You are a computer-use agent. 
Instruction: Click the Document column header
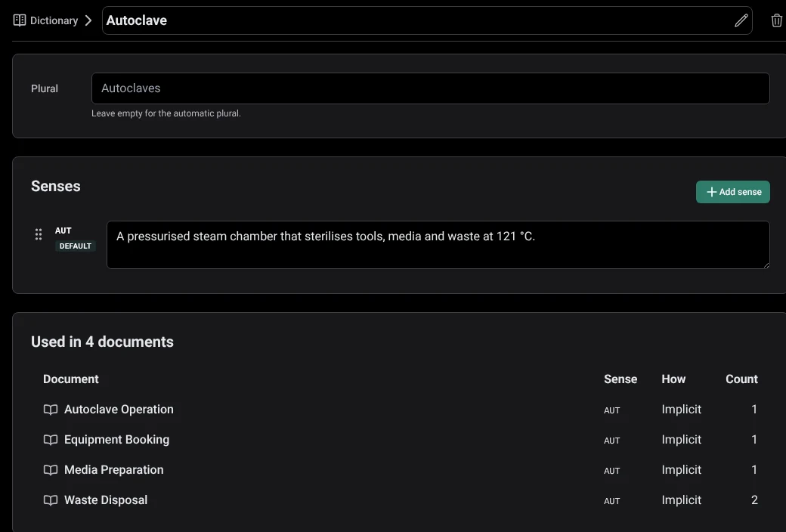[x=71, y=379]
